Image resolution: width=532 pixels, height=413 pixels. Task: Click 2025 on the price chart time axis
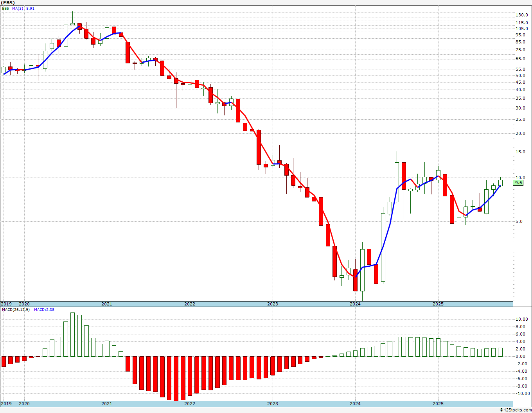pyautogui.click(x=438, y=304)
